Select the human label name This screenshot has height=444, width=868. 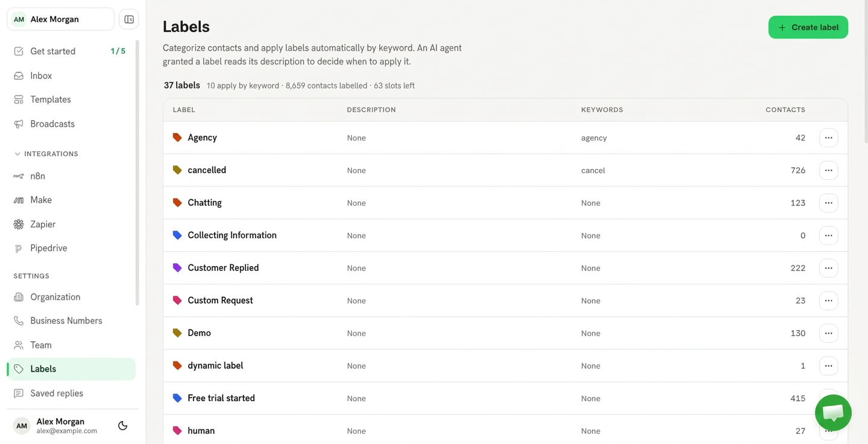201,431
